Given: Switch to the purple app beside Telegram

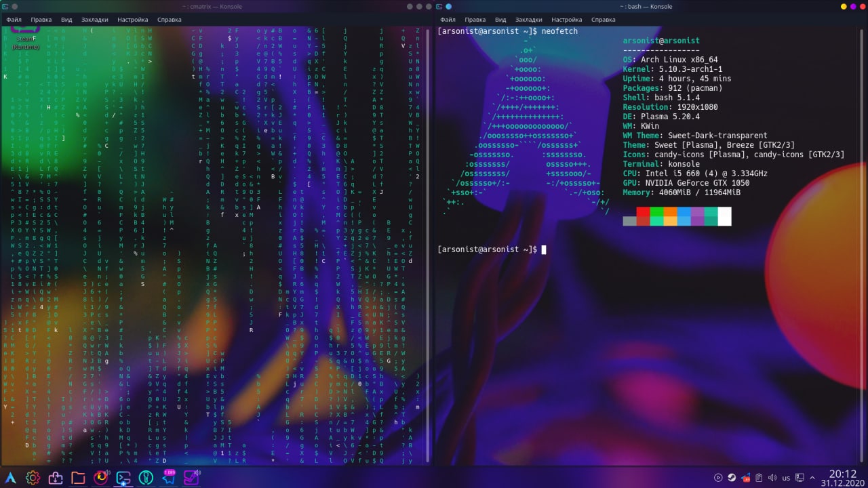Looking at the screenshot, I should [191, 479].
